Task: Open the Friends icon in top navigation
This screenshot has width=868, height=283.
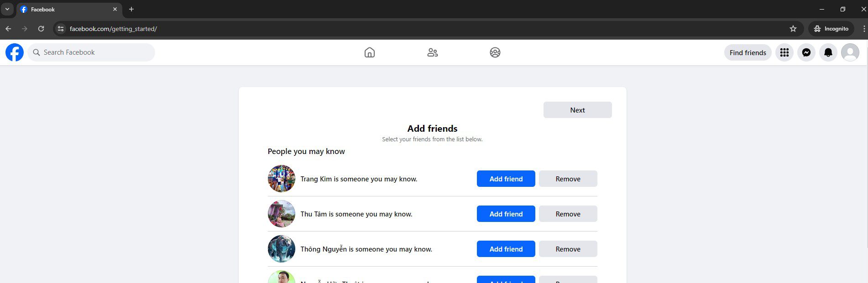Action: (x=433, y=52)
